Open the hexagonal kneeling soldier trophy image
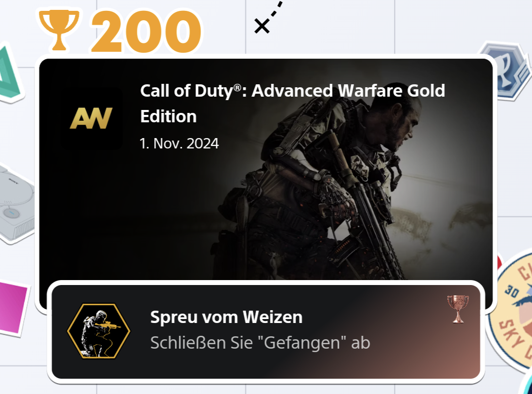532x394 pixels. [x=99, y=331]
